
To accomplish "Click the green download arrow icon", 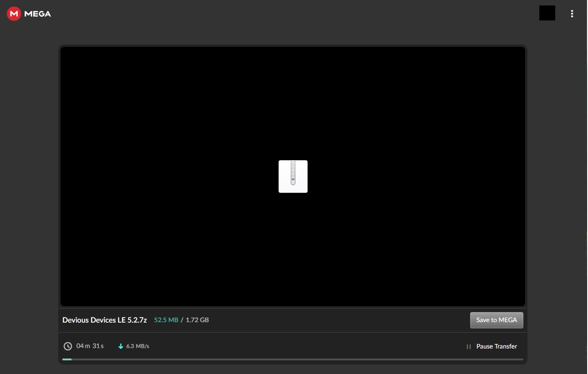I will click(x=121, y=346).
